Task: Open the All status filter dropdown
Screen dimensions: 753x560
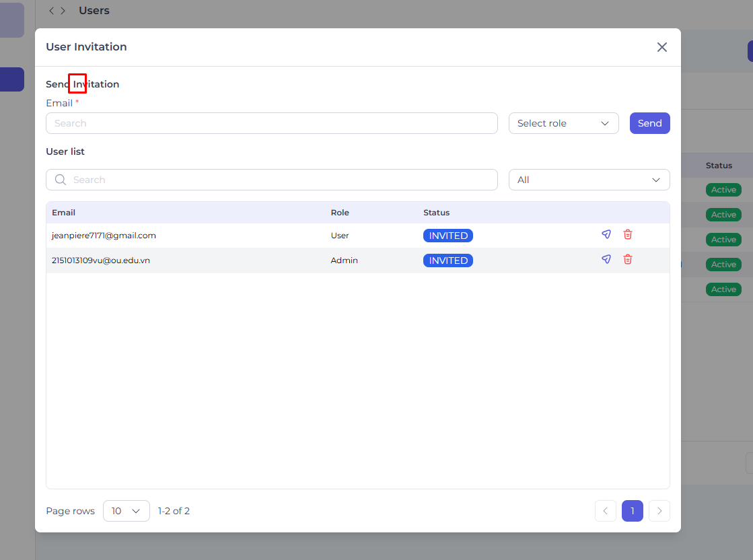Action: point(589,180)
